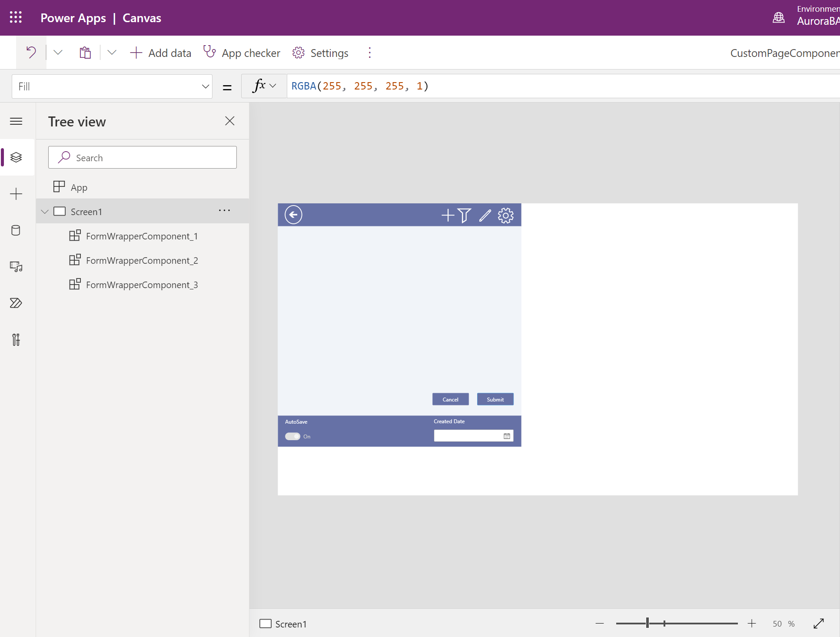Click the back arrow navigation icon
840x637 pixels.
coord(293,215)
